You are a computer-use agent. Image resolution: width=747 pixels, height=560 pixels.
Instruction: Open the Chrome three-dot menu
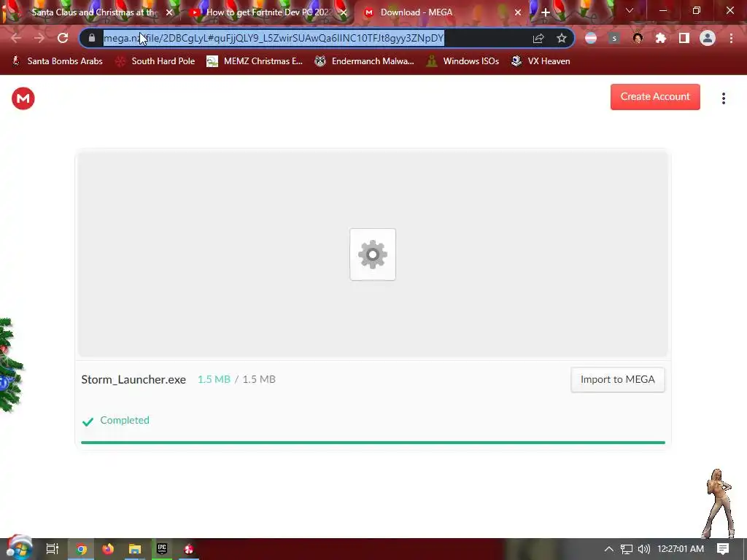coord(731,38)
